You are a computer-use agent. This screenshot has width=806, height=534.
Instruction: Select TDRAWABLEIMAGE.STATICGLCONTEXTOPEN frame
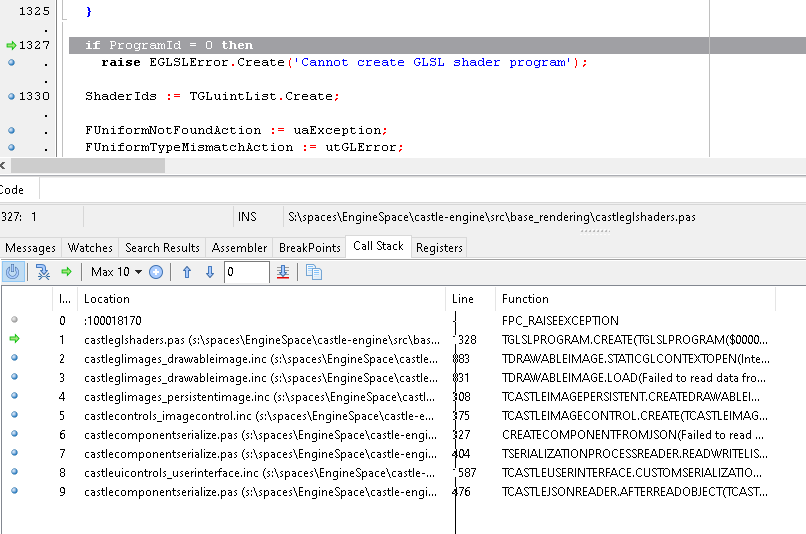pos(389,359)
